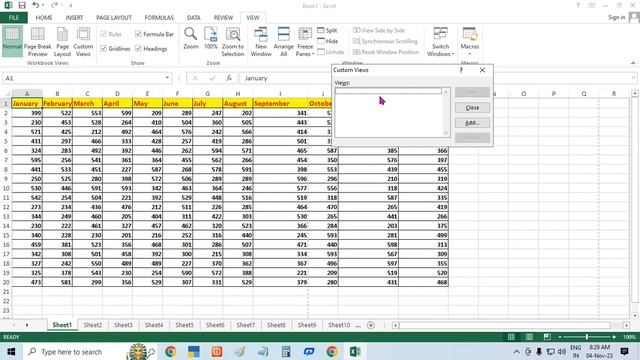
Task: Switch to Sheet2 tab
Action: [x=93, y=325]
